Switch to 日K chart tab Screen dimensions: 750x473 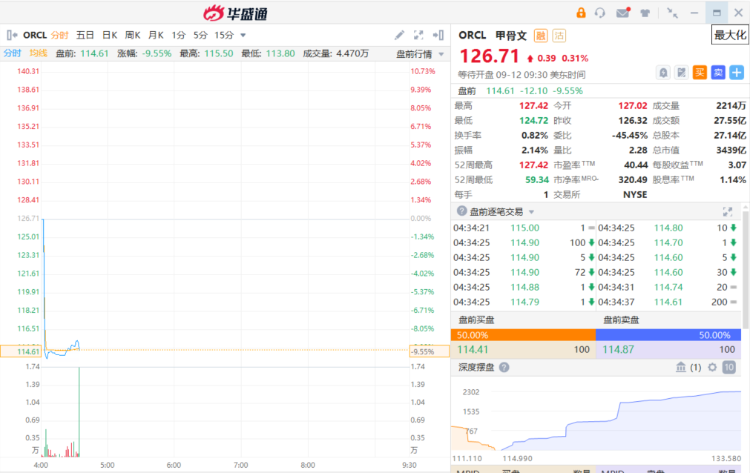pyautogui.click(x=109, y=35)
